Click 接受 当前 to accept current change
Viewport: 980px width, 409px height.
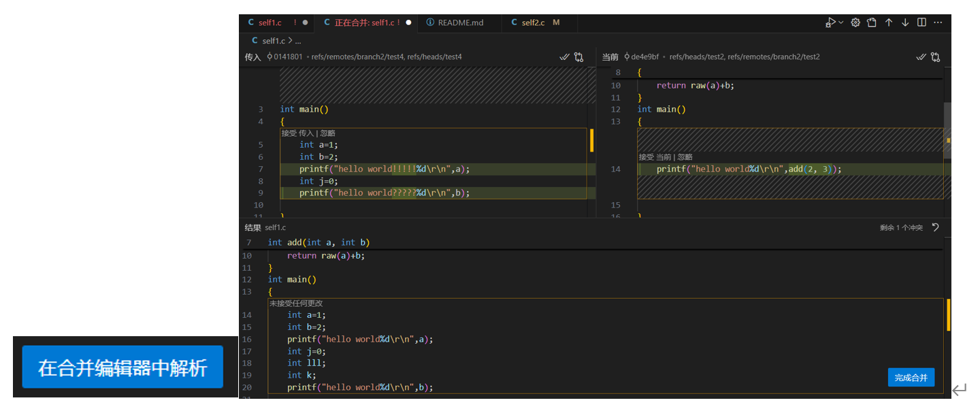pos(655,157)
